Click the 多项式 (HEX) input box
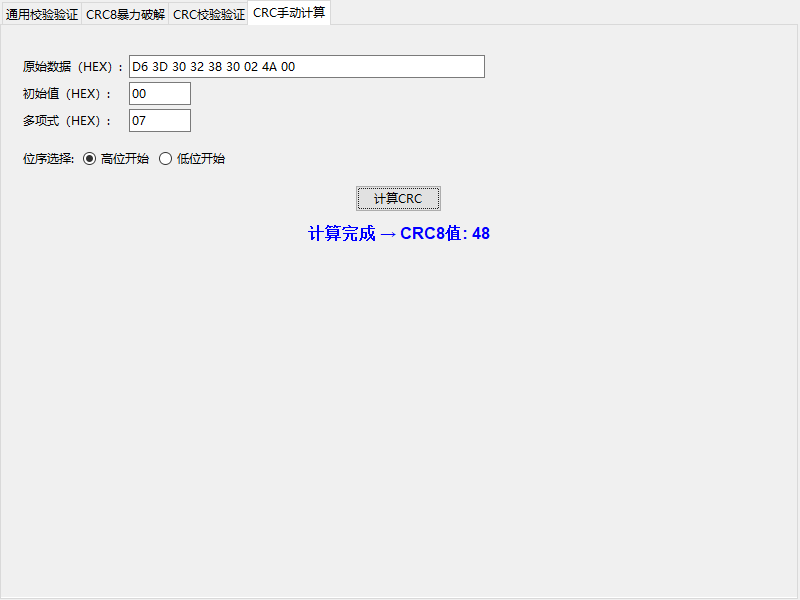This screenshot has height=600, width=800. (x=160, y=121)
